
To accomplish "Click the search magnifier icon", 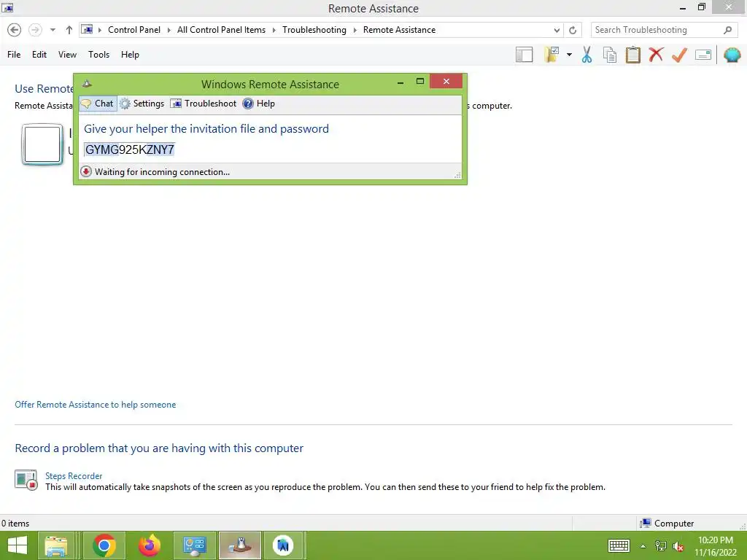I will [727, 30].
